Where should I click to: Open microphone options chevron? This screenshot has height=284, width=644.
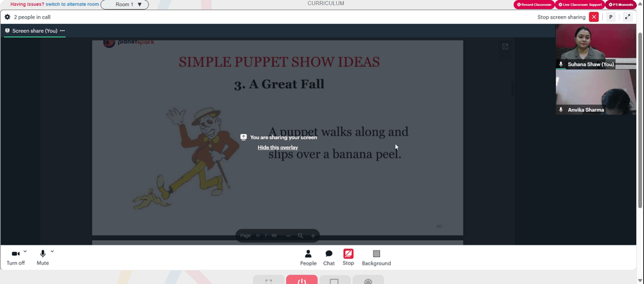point(52,251)
